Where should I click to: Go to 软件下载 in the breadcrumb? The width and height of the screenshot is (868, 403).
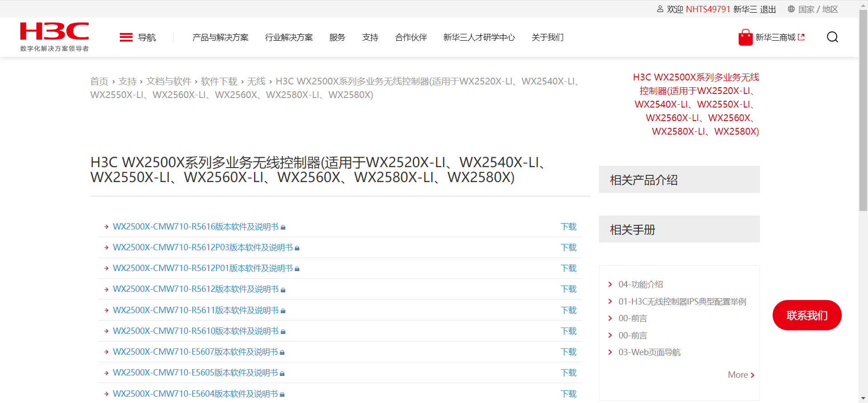219,81
